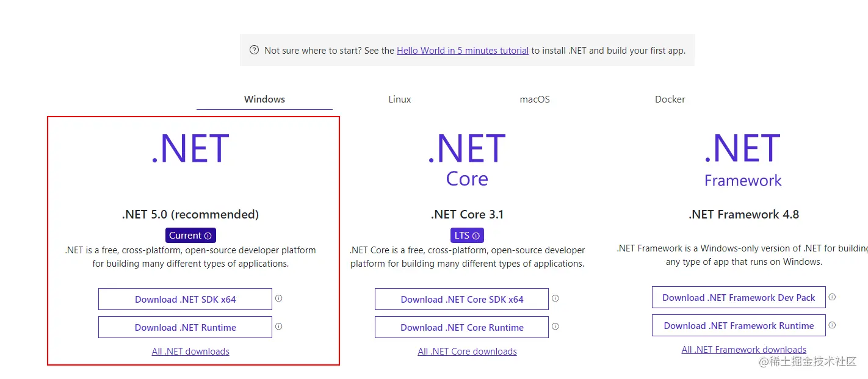Click the ".NET Framework 4.8" heading

[x=743, y=214]
